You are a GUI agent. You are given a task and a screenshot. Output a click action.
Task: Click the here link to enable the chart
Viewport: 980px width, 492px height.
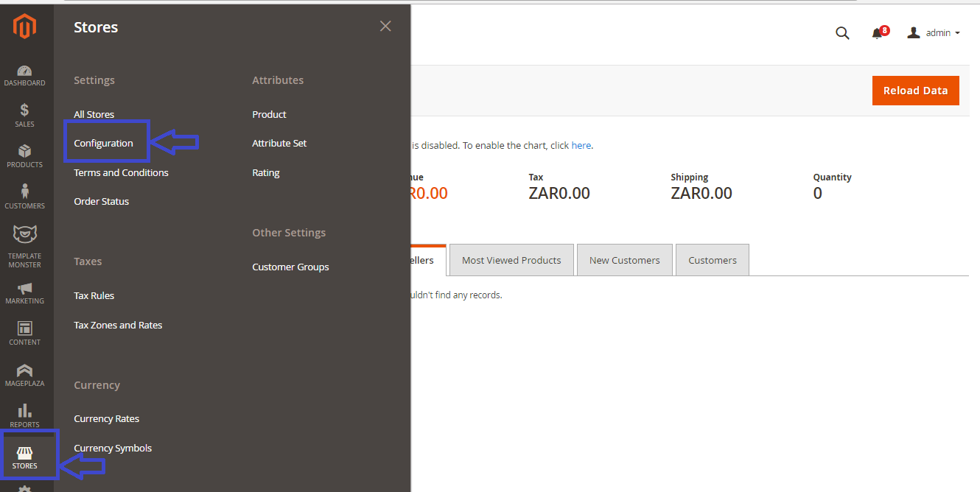point(581,145)
